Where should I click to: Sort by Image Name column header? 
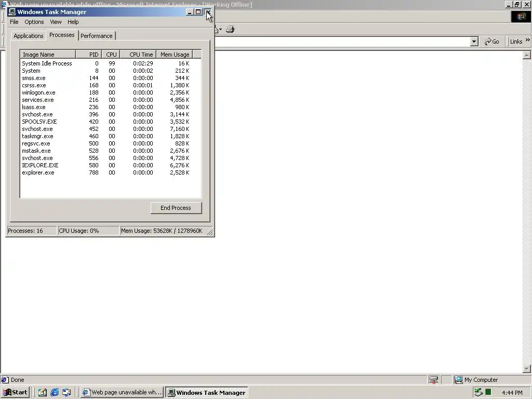[48, 55]
